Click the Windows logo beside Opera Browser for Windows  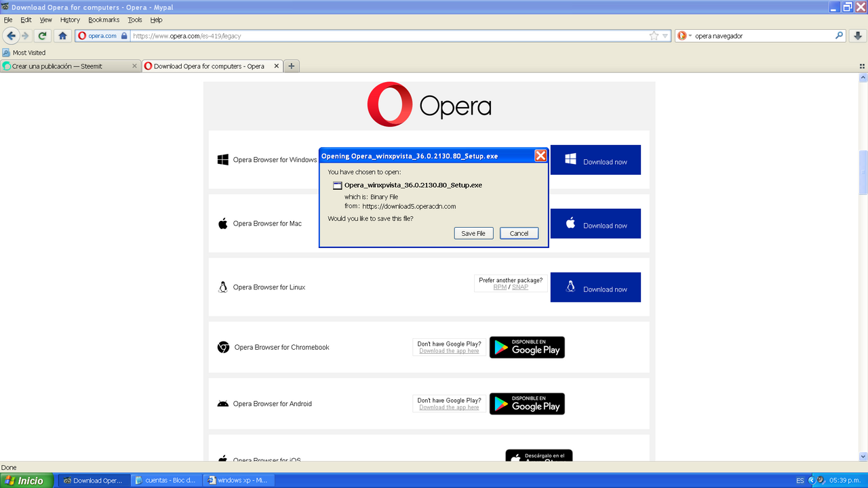222,160
